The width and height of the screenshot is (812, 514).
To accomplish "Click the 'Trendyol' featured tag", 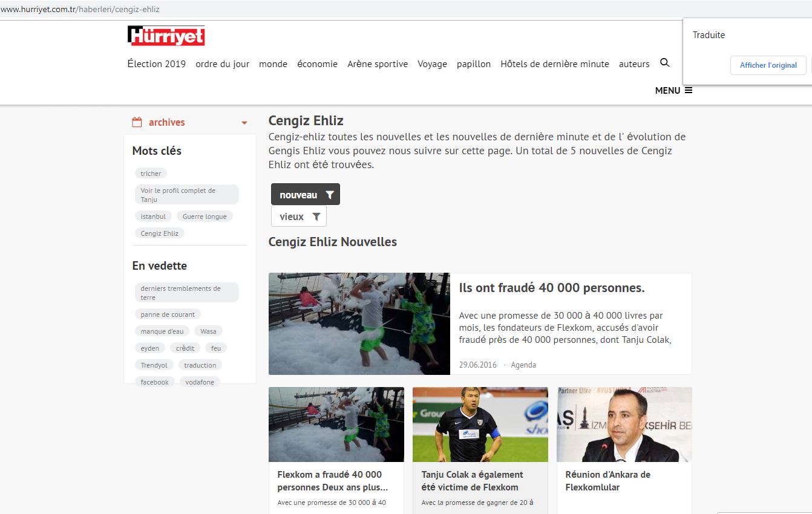I will (x=154, y=365).
